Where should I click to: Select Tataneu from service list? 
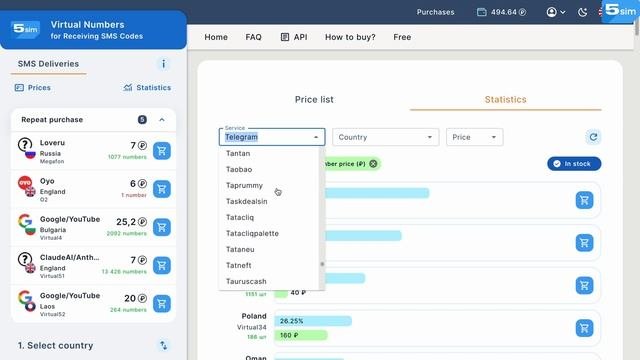[x=269, y=249]
